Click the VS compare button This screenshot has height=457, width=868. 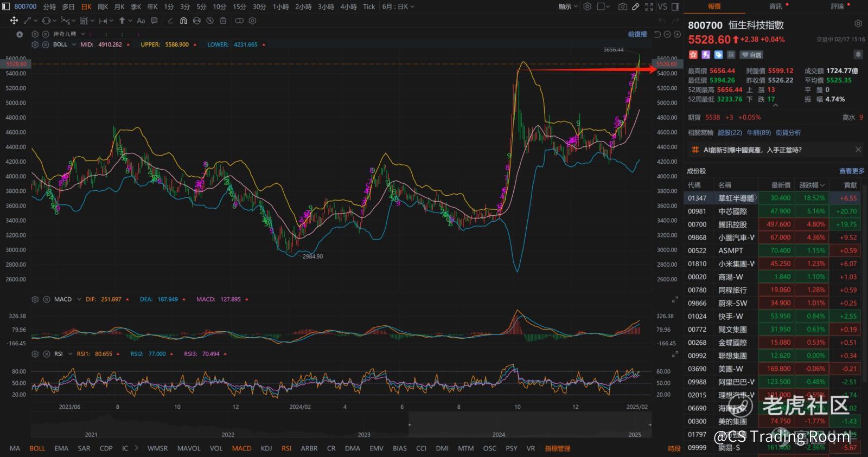pyautogui.click(x=662, y=7)
